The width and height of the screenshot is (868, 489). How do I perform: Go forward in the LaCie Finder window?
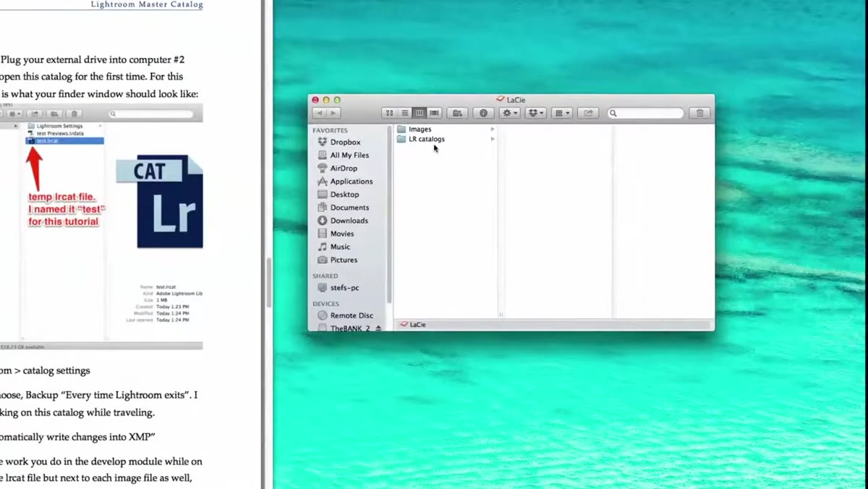click(333, 113)
